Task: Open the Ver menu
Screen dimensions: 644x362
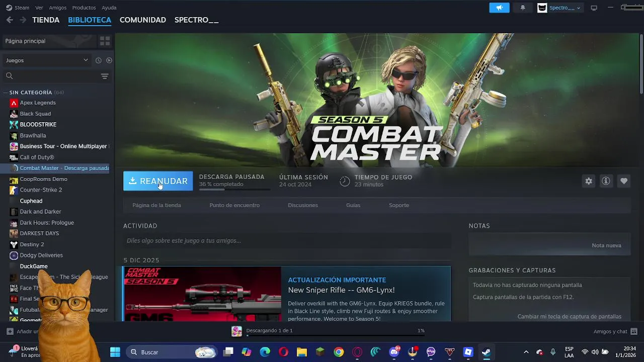Action: [x=39, y=8]
